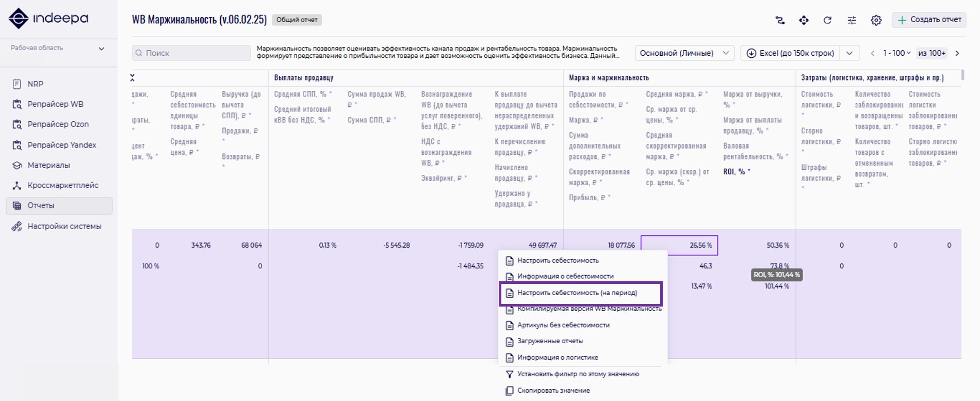Click the cell value -1 759,09
The width and height of the screenshot is (980, 401).
click(470, 245)
